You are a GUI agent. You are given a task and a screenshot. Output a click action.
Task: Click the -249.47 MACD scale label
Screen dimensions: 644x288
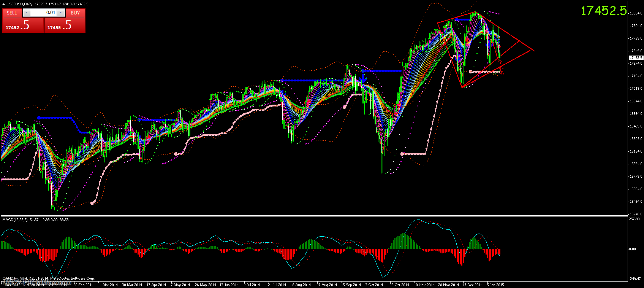[x=635, y=279]
